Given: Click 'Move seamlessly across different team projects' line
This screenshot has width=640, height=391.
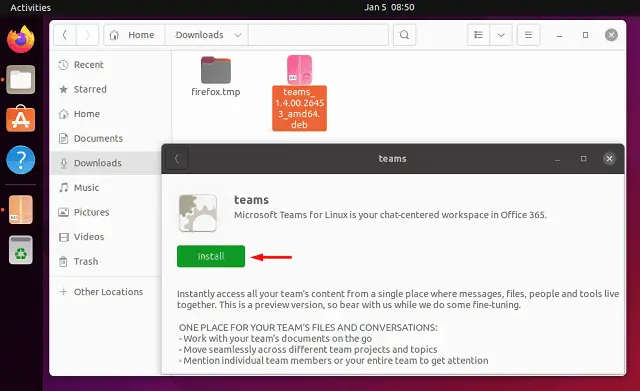Looking at the screenshot, I should (x=308, y=349).
